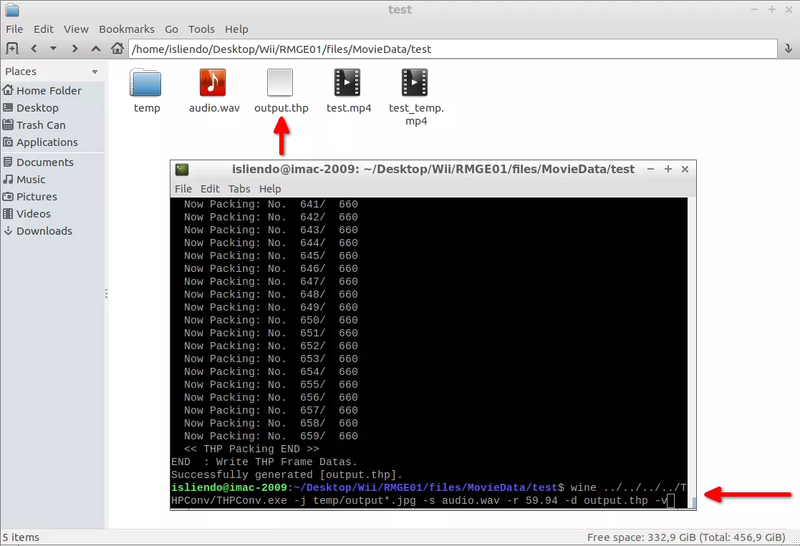Select the test.mp4 video file
The image size is (800, 546).
[x=348, y=83]
